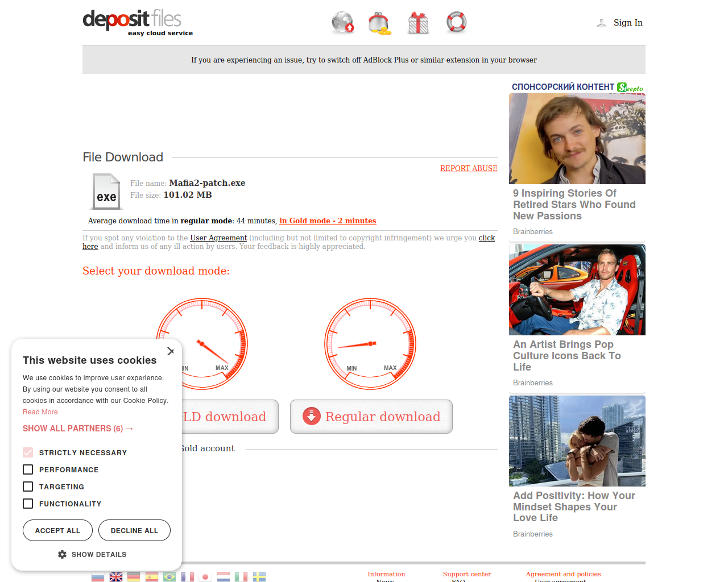This screenshot has height=582, width=728.
Task: Follow the click here violation report link
Action: pos(487,238)
